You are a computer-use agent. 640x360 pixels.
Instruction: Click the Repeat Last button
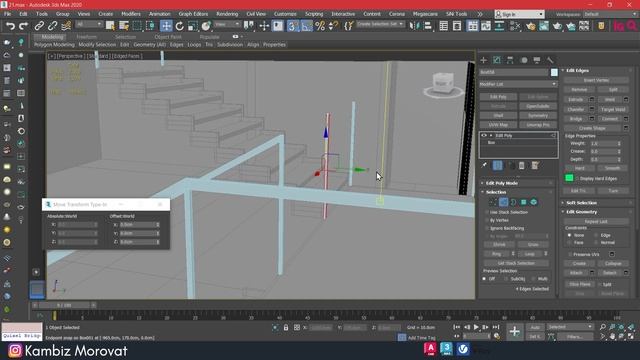pyautogui.click(x=596, y=222)
